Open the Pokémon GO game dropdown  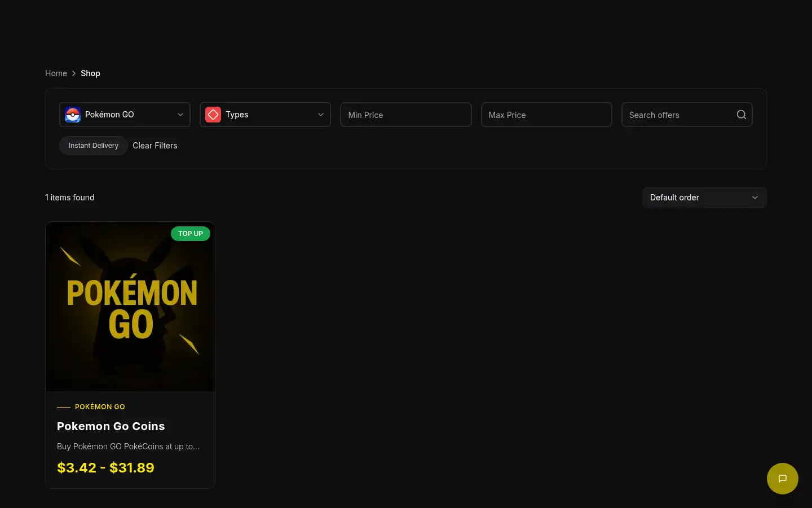(x=125, y=115)
